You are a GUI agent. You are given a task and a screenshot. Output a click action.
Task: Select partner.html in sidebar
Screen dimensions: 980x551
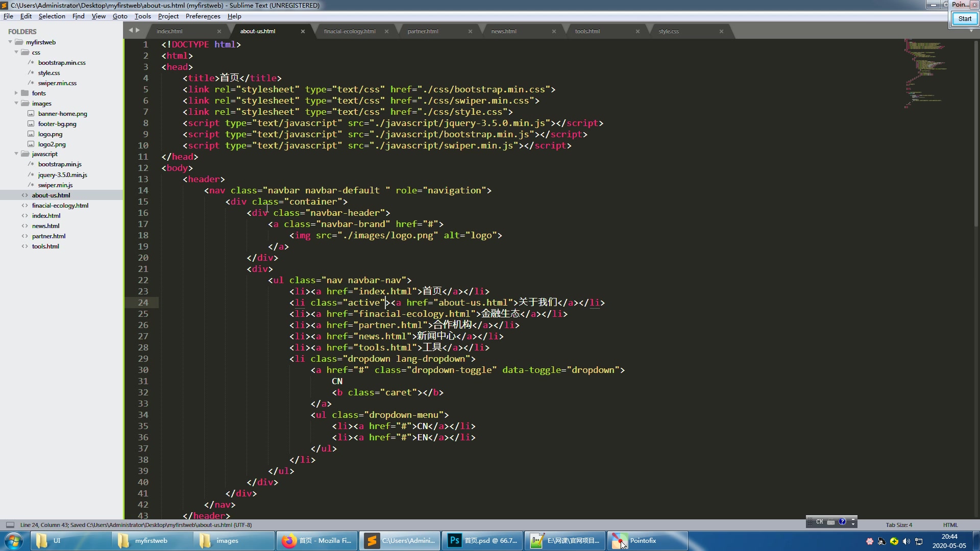click(48, 236)
